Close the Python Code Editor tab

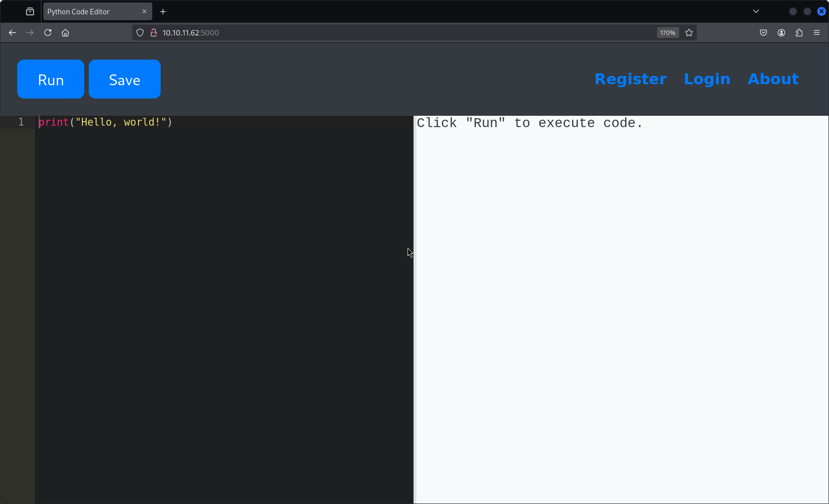[144, 11]
